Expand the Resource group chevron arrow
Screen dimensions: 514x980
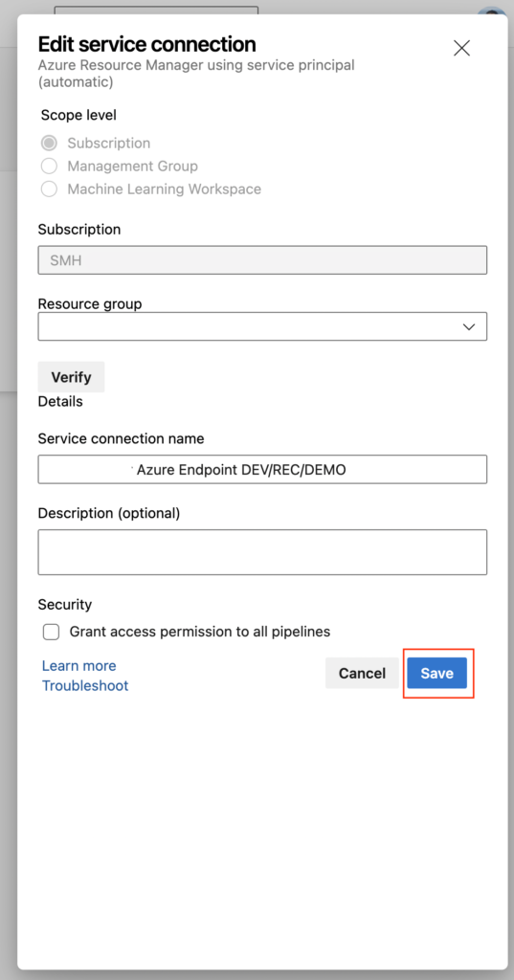click(469, 327)
